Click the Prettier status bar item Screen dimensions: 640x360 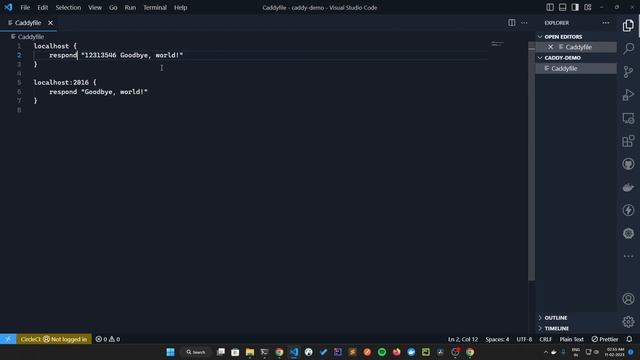(605, 339)
